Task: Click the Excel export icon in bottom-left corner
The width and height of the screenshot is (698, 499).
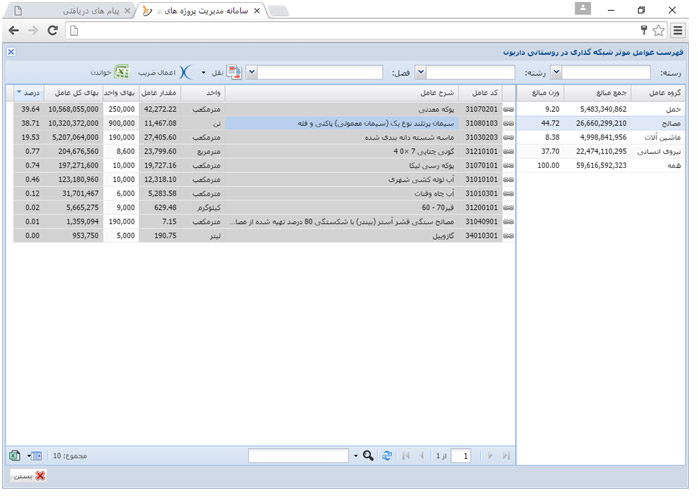Action: (13, 456)
